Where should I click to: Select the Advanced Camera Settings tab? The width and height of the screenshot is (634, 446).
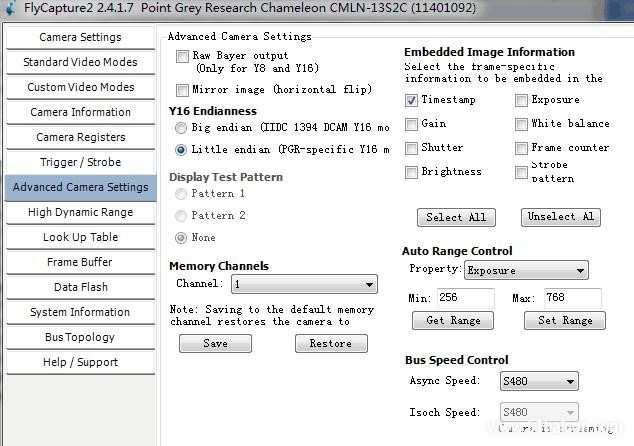point(80,187)
